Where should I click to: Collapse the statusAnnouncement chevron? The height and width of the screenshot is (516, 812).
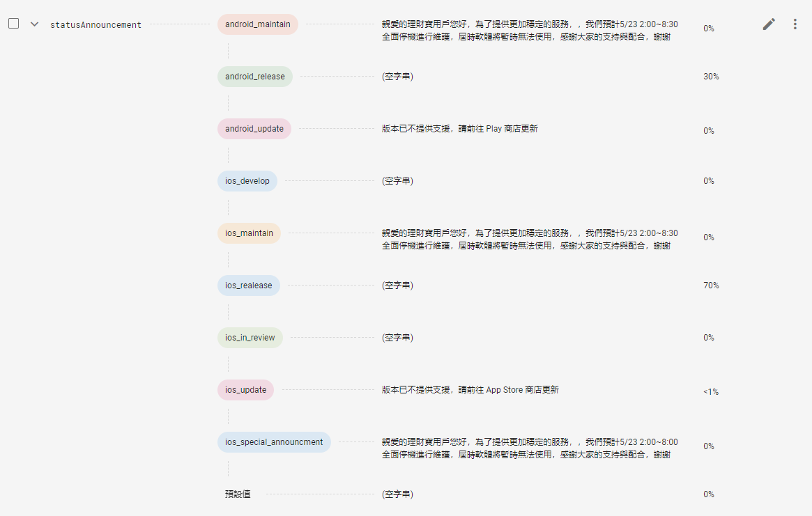click(34, 24)
